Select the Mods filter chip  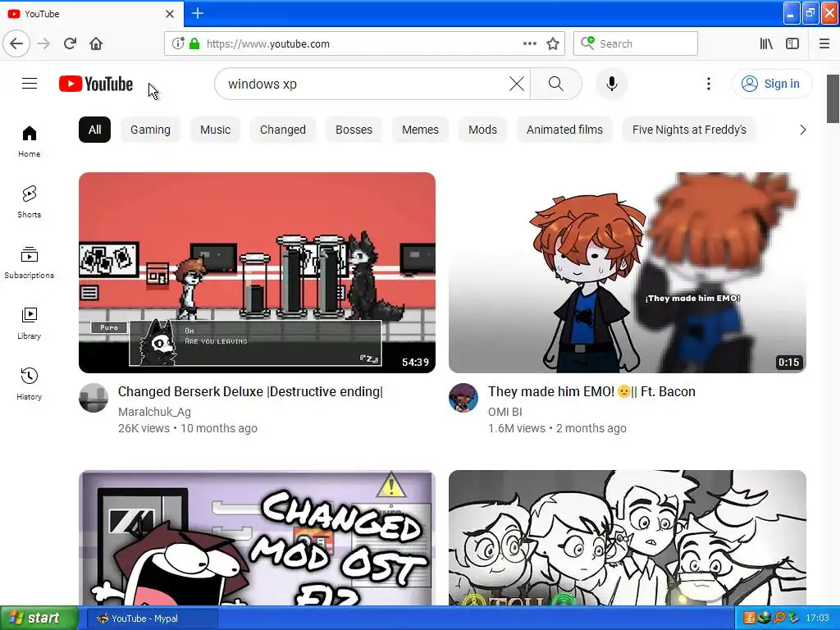tap(482, 130)
